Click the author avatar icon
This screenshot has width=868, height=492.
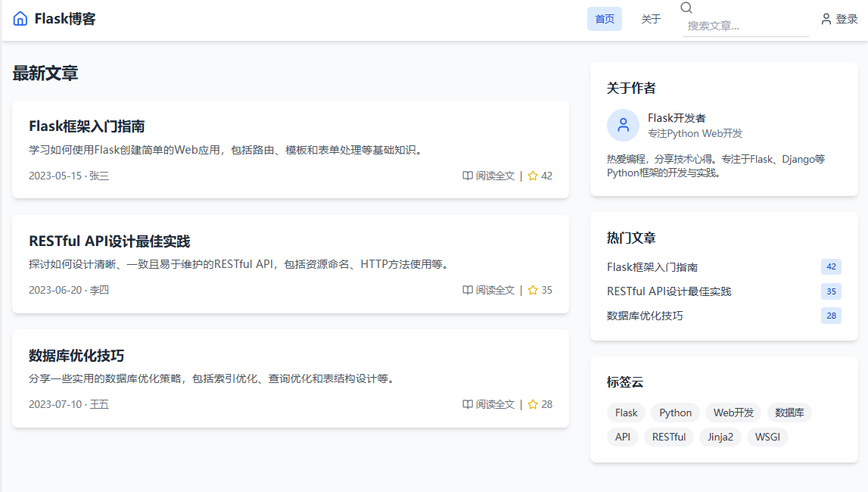623,125
